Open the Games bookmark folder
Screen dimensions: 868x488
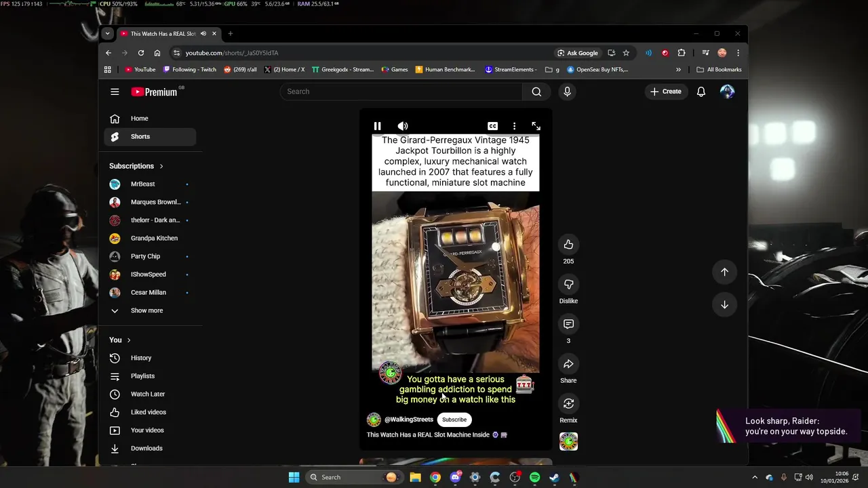[395, 69]
